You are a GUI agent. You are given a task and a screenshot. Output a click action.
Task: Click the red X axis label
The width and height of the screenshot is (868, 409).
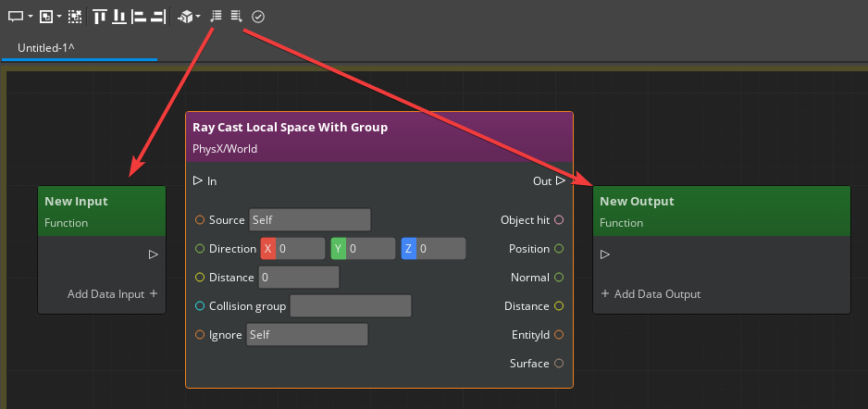(268, 249)
